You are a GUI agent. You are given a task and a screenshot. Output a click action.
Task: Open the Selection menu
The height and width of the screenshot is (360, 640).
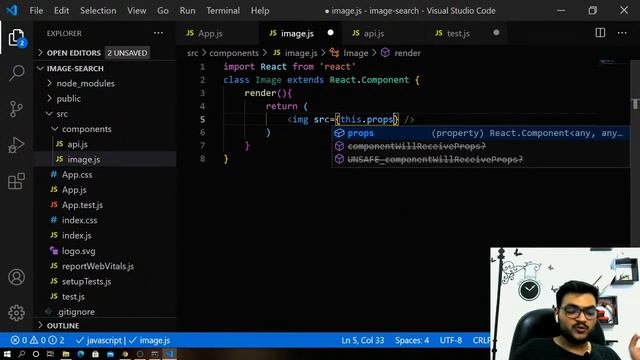(98, 11)
